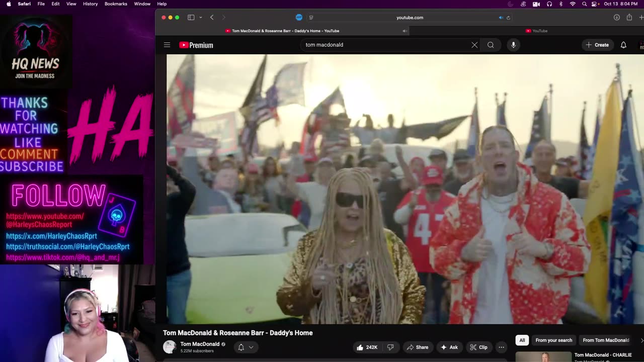The width and height of the screenshot is (644, 362).
Task: Switch to the Daddy's Home YouTube tab
Action: 282,31
